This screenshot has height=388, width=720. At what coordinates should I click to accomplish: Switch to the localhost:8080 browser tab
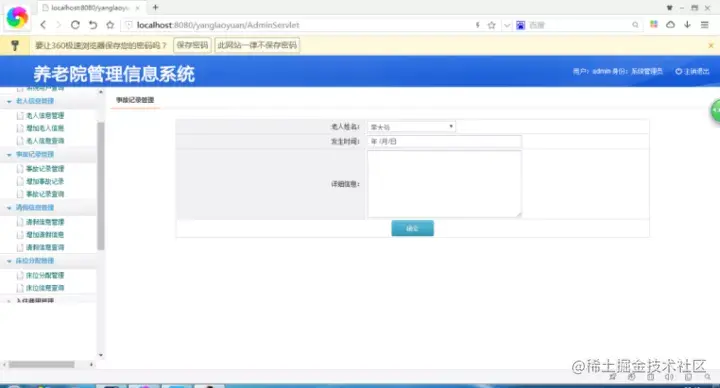90,8
